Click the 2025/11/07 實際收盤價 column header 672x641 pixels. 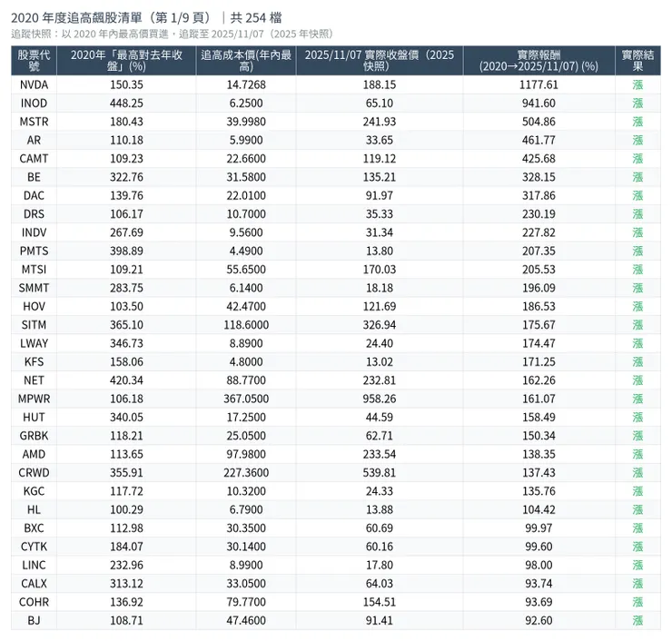click(379, 61)
